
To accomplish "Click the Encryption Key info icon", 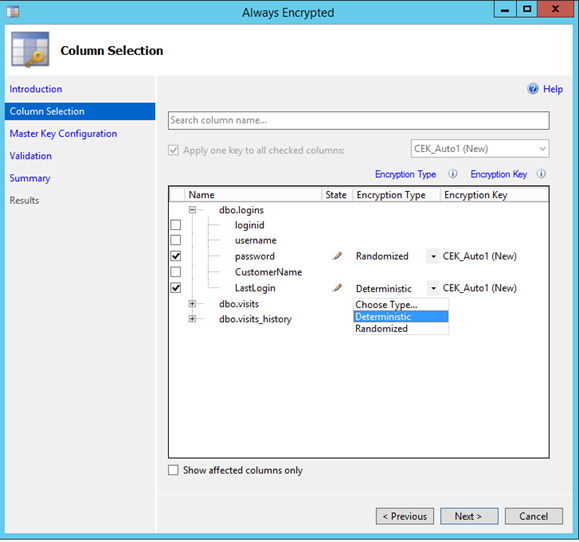I will (x=541, y=174).
